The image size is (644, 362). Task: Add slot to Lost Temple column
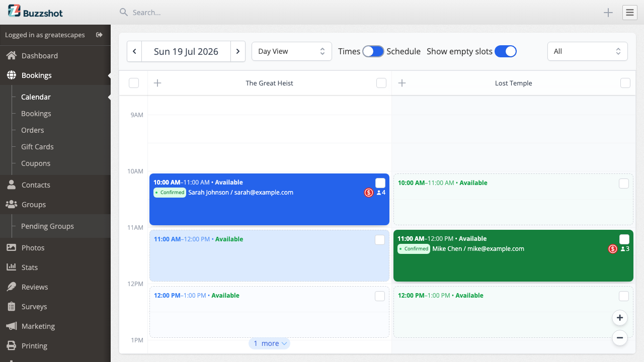coord(401,83)
